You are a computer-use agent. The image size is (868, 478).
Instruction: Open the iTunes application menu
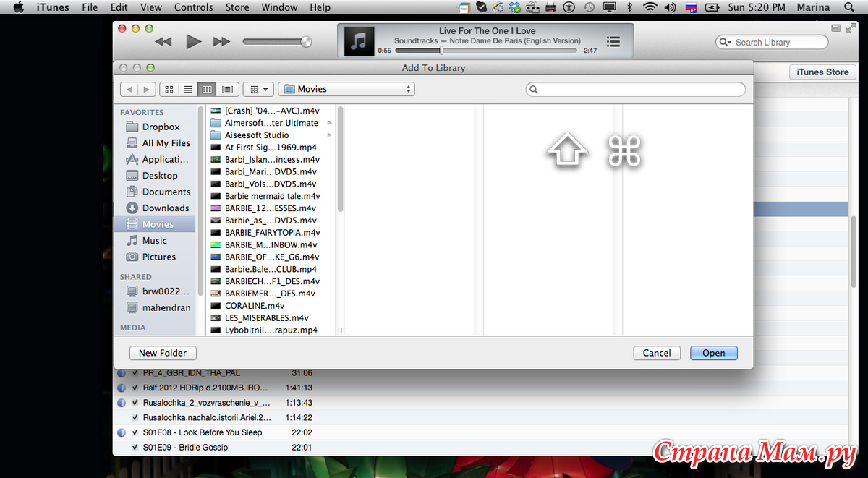coord(53,7)
